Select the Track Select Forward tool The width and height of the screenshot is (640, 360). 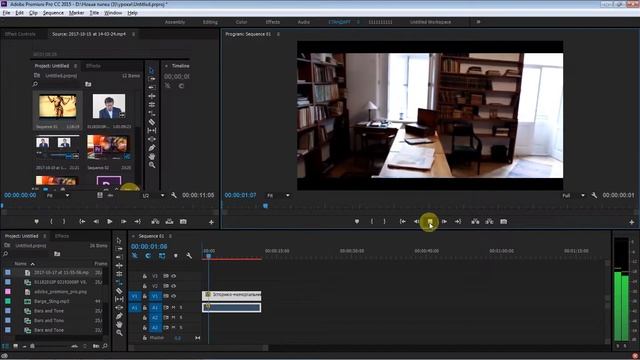point(119,249)
